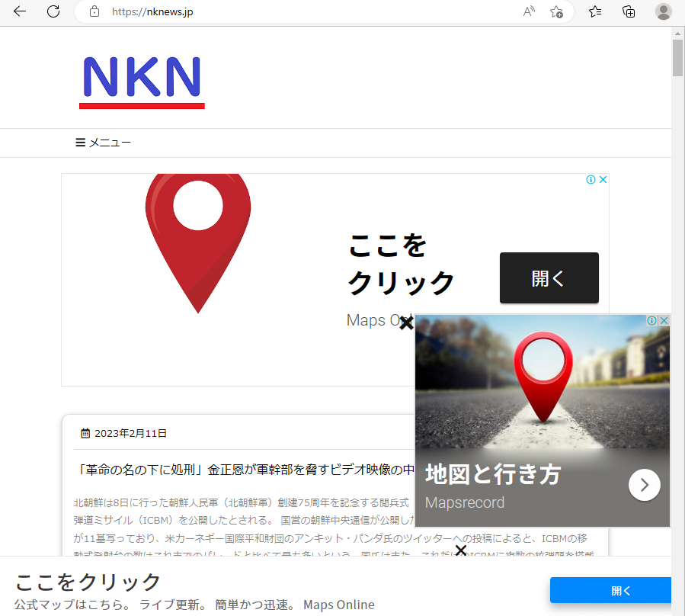The height and width of the screenshot is (616, 685).
Task: Open the Favorites list icon
Action: tap(595, 11)
